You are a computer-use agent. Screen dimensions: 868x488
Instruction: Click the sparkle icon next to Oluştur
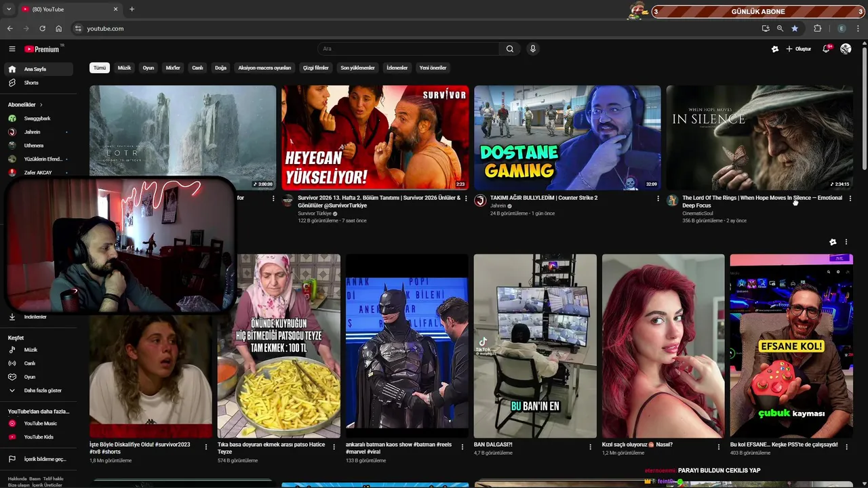click(775, 49)
